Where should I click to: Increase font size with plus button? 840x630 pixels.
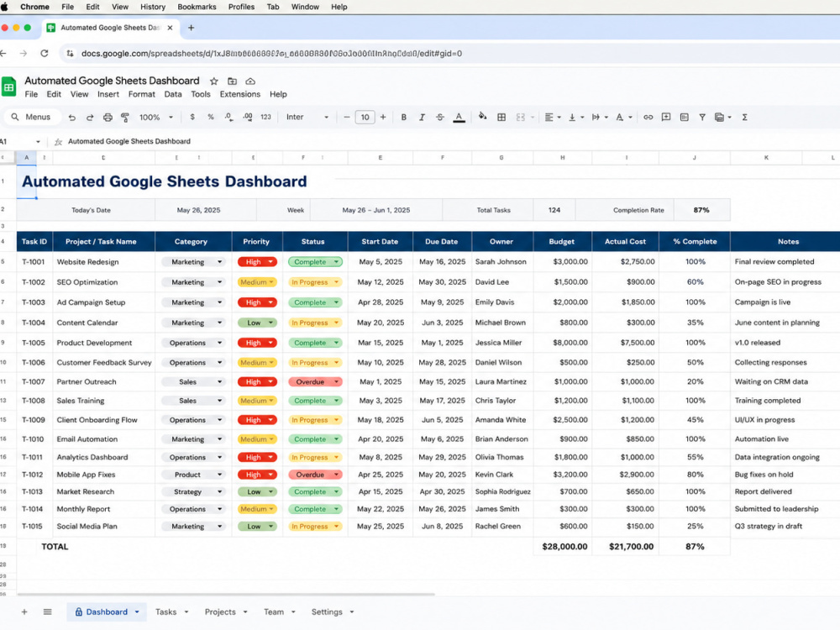pyautogui.click(x=383, y=118)
